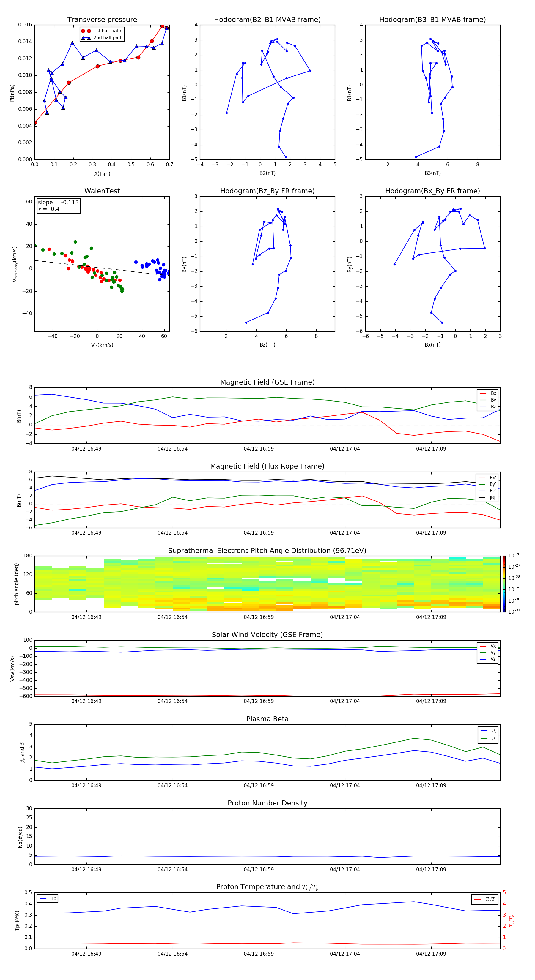Click the '10^-26' colorbar tick label

coord(514,555)
